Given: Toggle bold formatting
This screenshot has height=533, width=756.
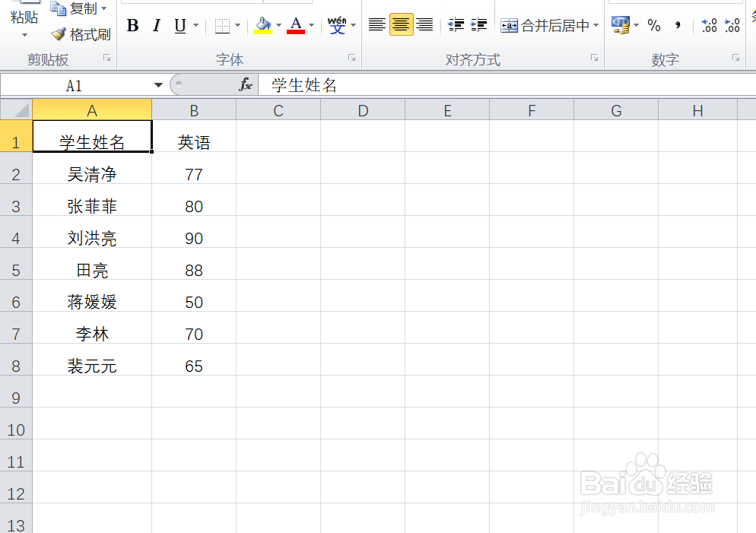Looking at the screenshot, I should tap(132, 25).
